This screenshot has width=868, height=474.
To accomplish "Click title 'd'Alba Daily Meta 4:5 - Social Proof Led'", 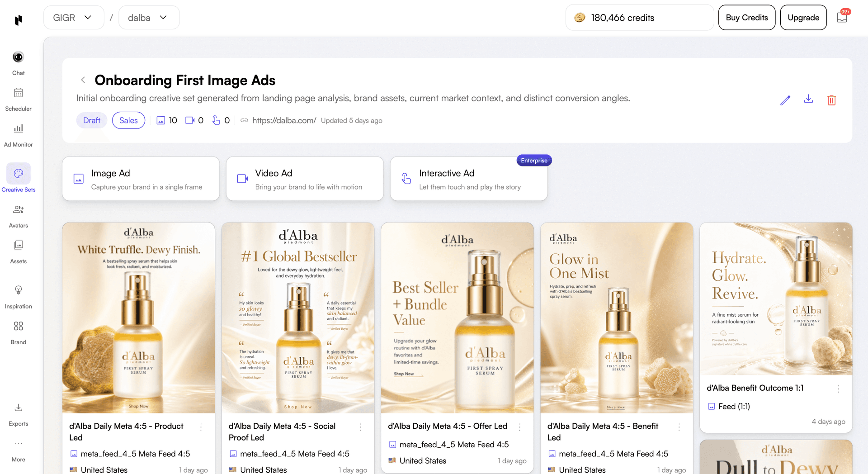I will tap(282, 432).
